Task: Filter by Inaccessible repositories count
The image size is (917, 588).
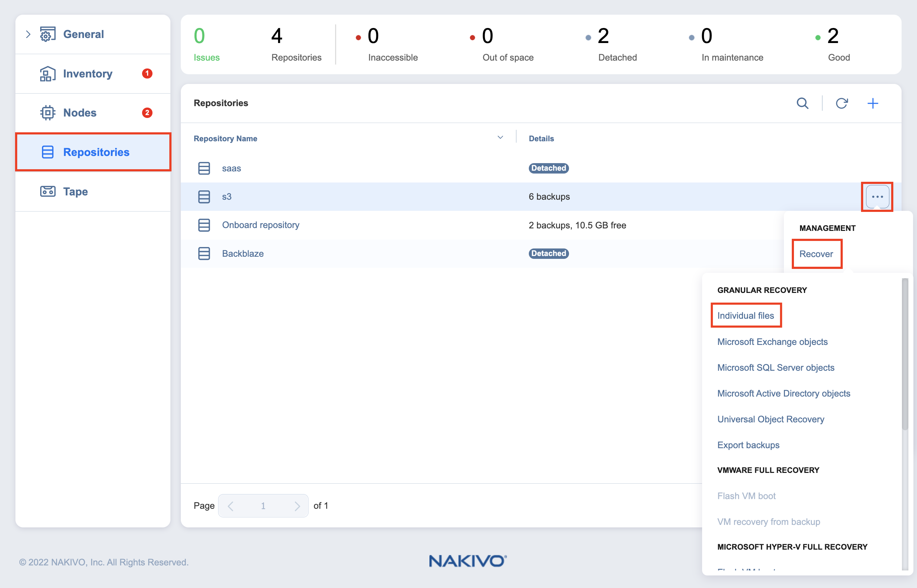Action: pyautogui.click(x=387, y=44)
